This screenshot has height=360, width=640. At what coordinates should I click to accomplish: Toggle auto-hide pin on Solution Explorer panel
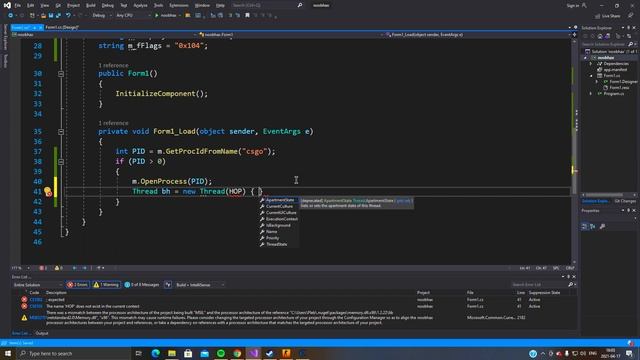click(629, 28)
